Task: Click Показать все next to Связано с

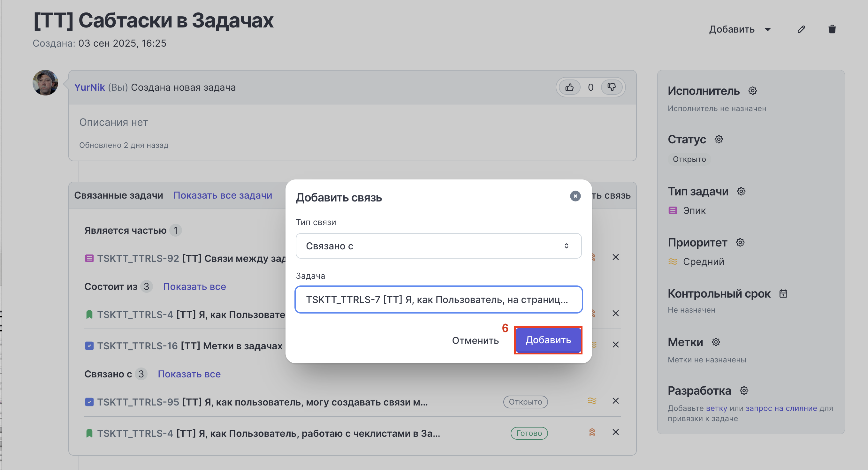Action: pos(189,374)
